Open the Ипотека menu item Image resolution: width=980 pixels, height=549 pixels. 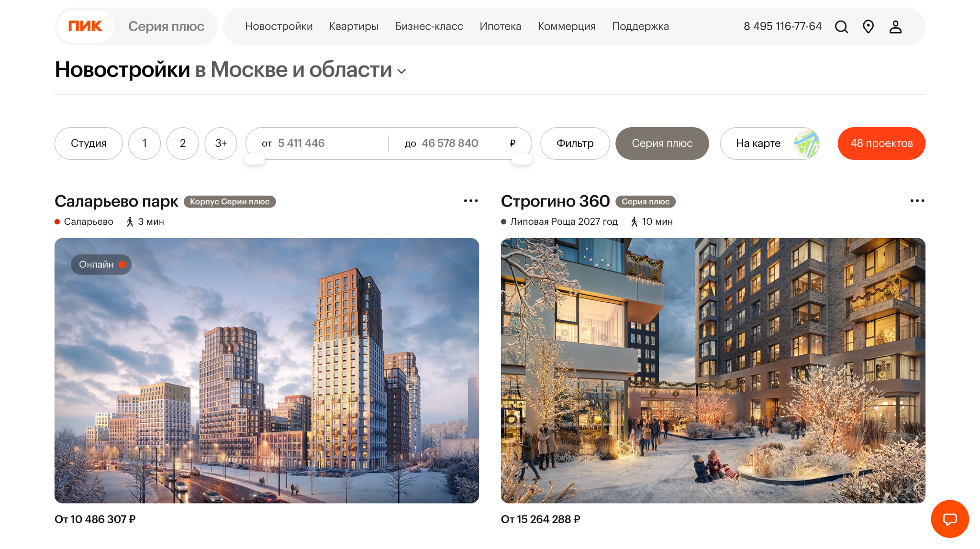(x=500, y=26)
